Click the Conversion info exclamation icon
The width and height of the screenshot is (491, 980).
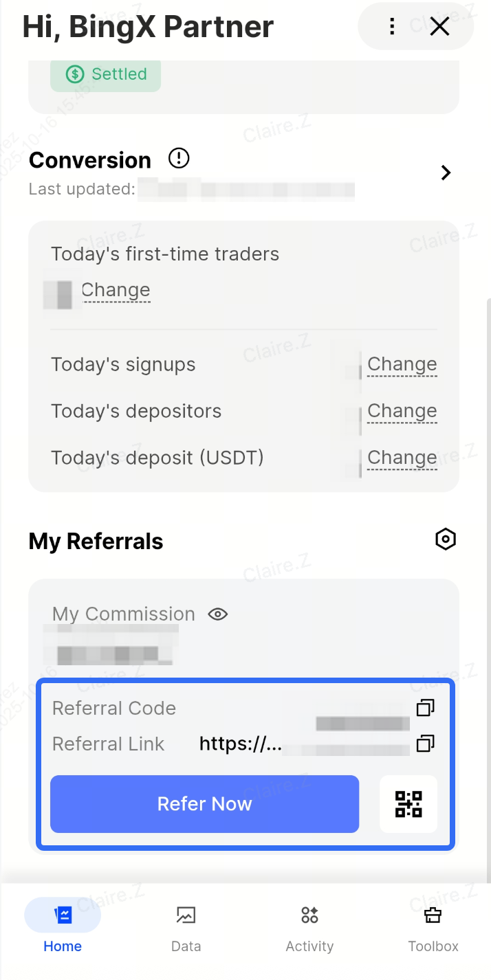179,159
